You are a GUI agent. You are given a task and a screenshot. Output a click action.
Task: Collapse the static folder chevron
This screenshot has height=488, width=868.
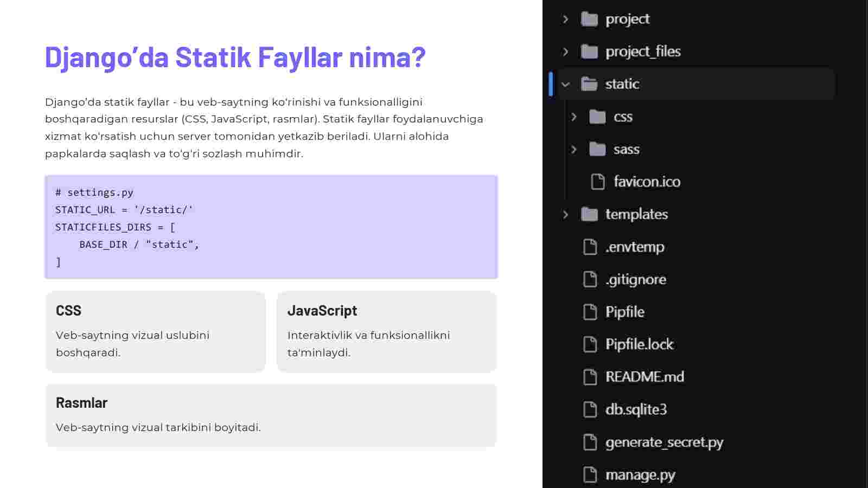pyautogui.click(x=566, y=84)
